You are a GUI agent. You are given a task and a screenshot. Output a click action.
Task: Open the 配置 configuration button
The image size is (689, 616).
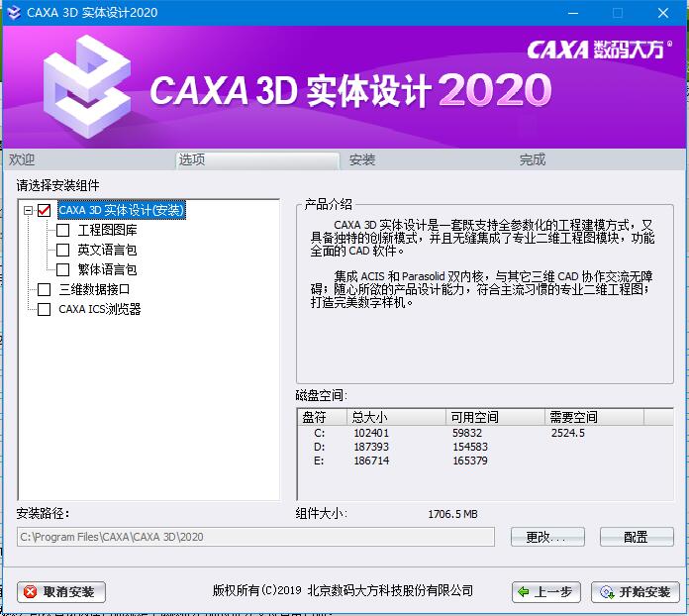tap(637, 537)
